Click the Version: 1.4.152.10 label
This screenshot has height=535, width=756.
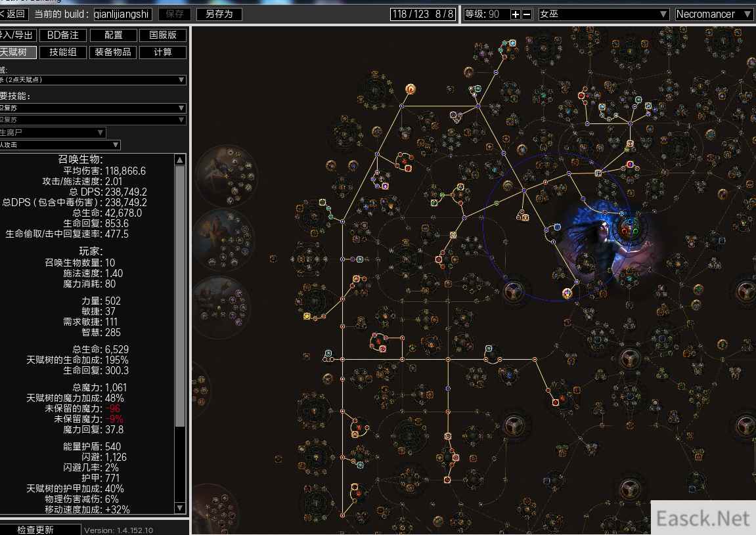point(119,530)
